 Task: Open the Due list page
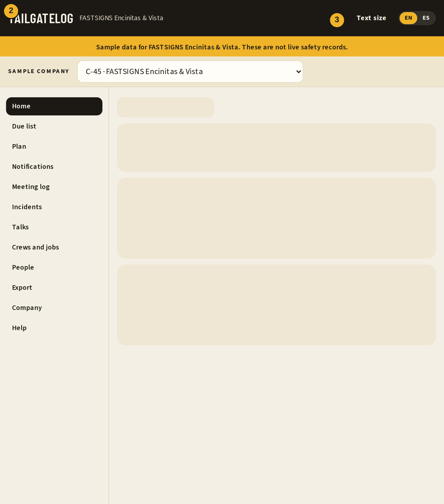pos(54,127)
